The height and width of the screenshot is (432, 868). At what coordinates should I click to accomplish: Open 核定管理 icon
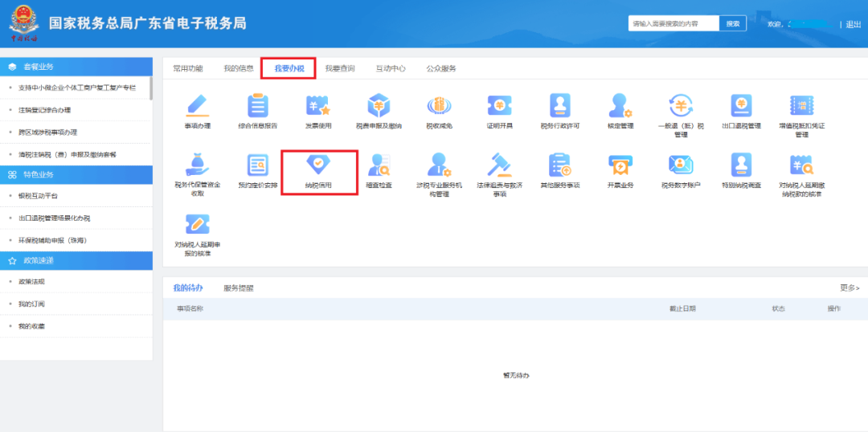(620, 105)
